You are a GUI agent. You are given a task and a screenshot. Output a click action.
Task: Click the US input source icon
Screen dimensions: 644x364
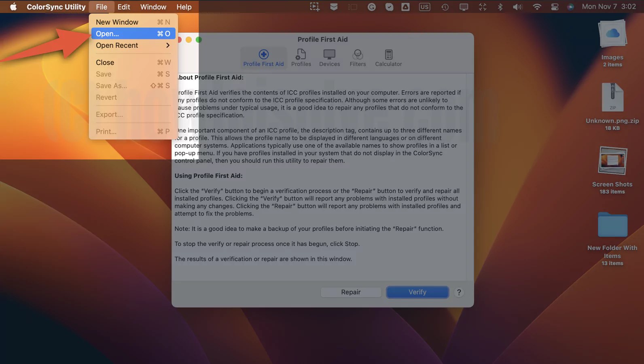[x=424, y=6]
